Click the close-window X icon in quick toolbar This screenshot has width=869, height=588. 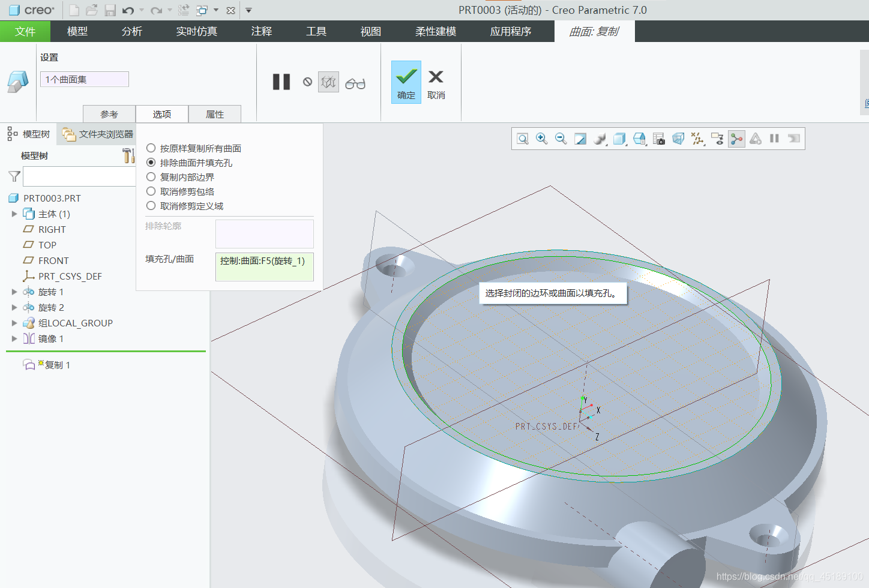pos(230,10)
